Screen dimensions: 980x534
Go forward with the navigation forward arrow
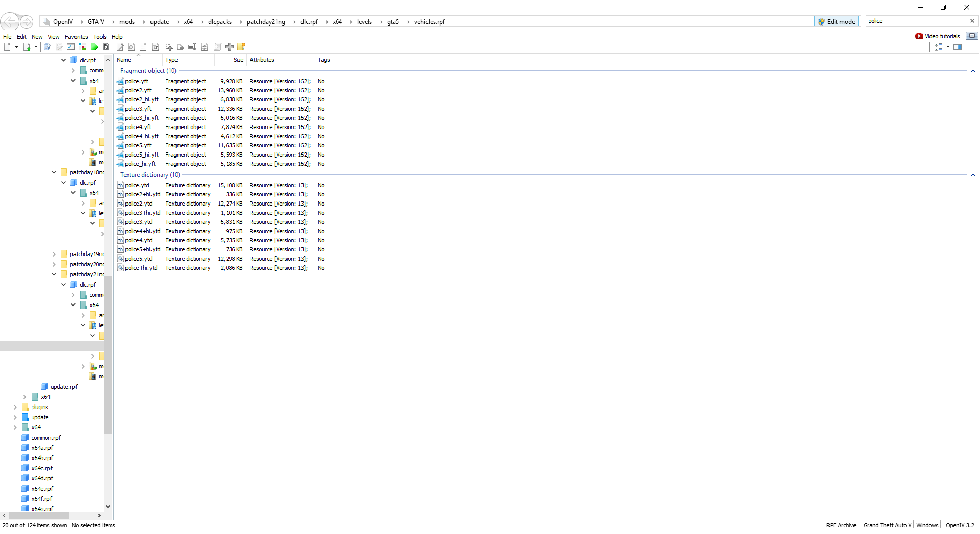pos(27,21)
